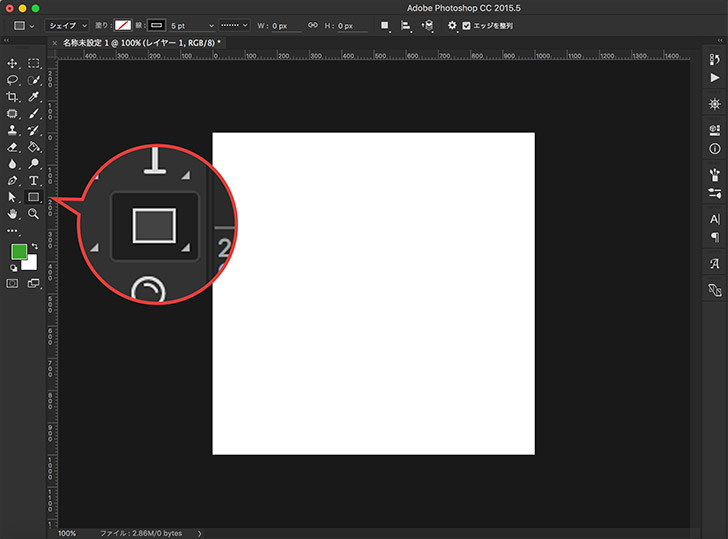Viewport: 728px width, 539px height.
Task: Click the white background color swatch
Action: pos(32,265)
